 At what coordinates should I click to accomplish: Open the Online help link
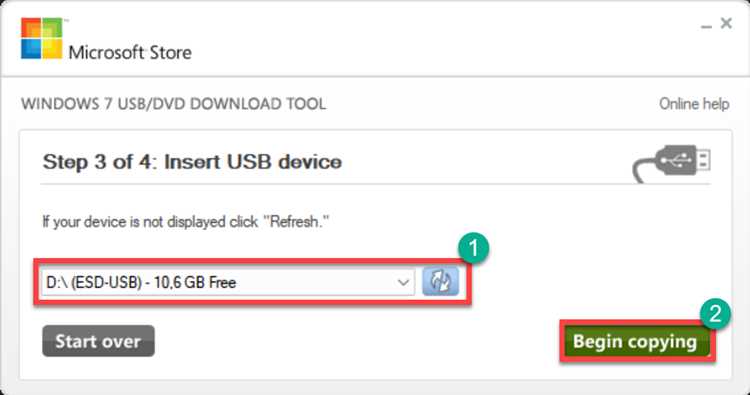pos(694,103)
